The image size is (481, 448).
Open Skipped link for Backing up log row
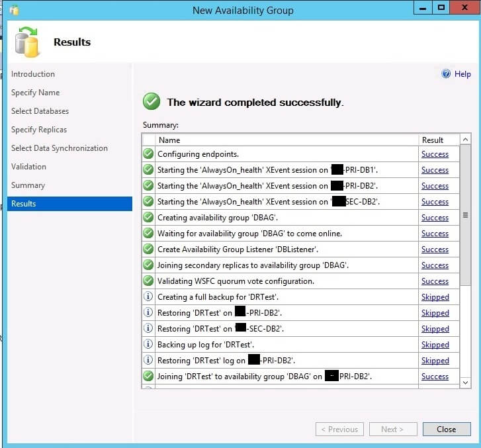coord(435,345)
